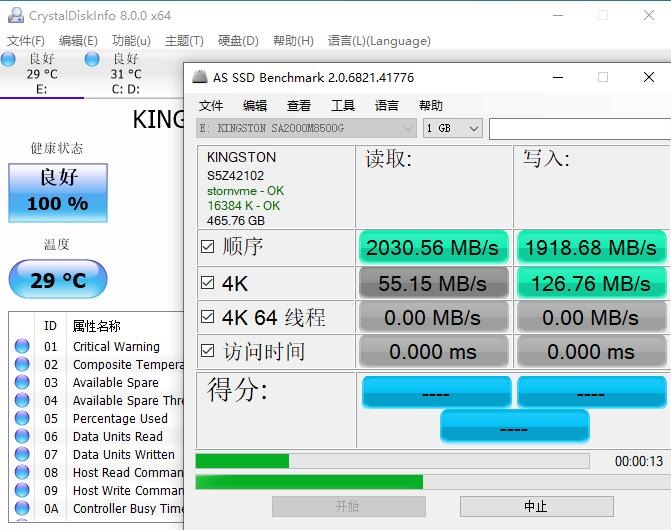This screenshot has width=671, height=530.
Task: Open 硬盘(D) menu in CrystalDiskInfo
Action: [238, 41]
